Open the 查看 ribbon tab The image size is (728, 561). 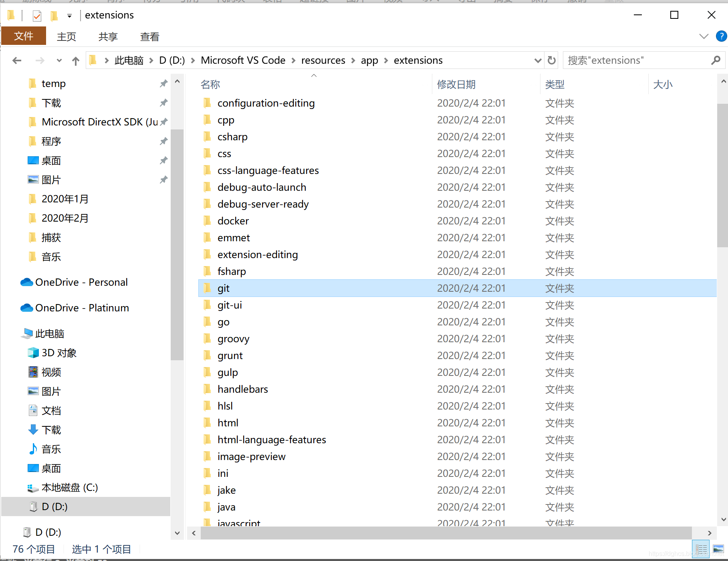click(150, 37)
